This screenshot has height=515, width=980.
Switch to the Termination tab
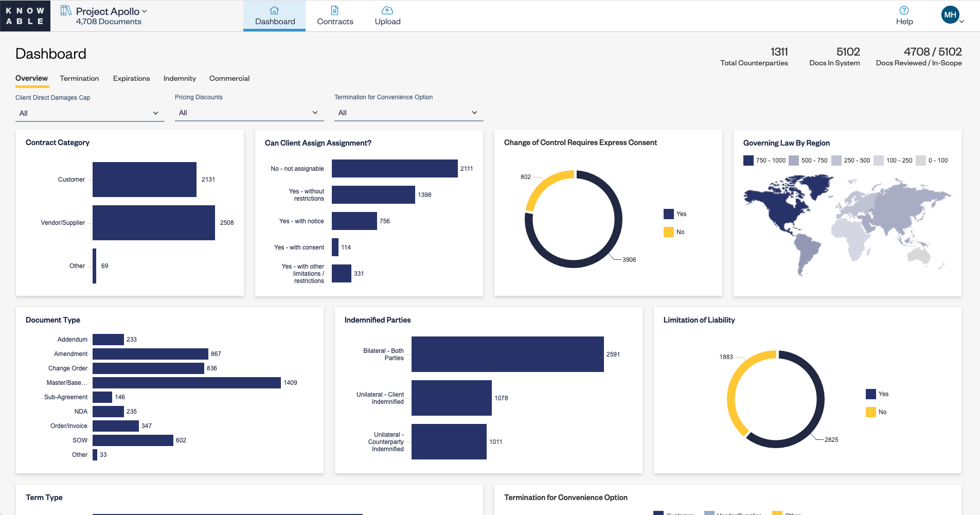tap(79, 78)
